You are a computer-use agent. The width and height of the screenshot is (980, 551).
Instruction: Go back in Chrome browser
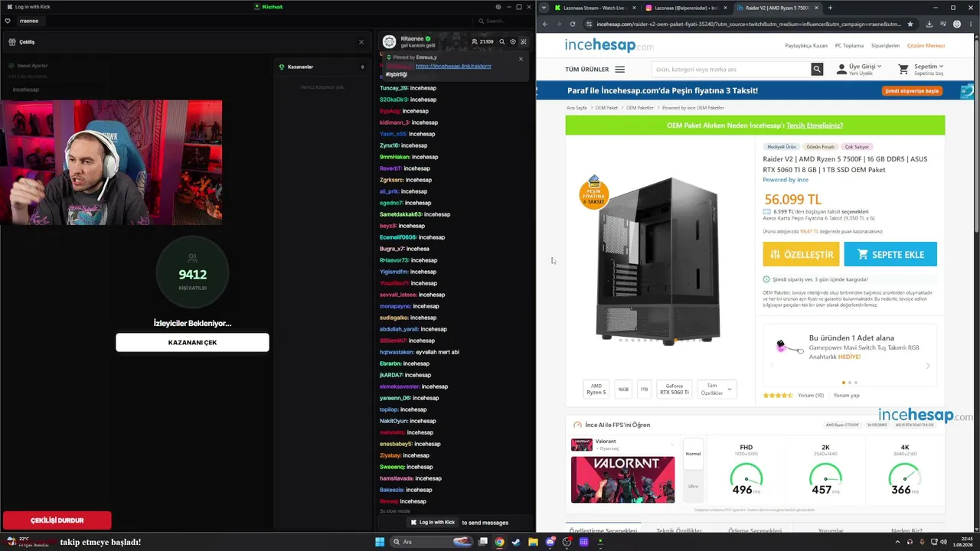544,24
